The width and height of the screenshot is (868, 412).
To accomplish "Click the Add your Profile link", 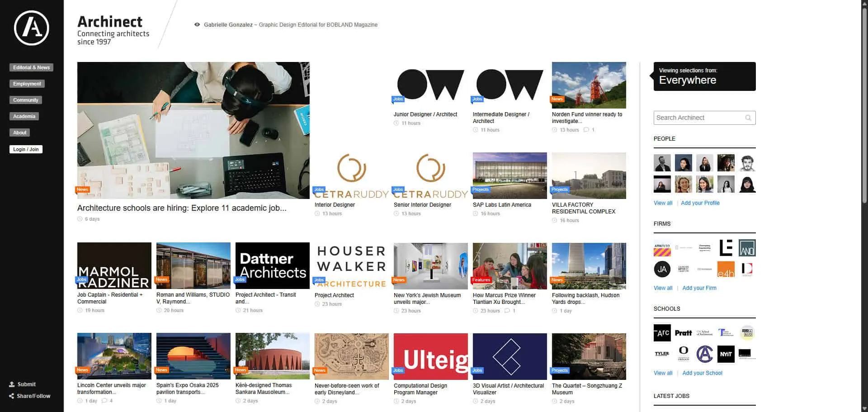I will tap(700, 203).
